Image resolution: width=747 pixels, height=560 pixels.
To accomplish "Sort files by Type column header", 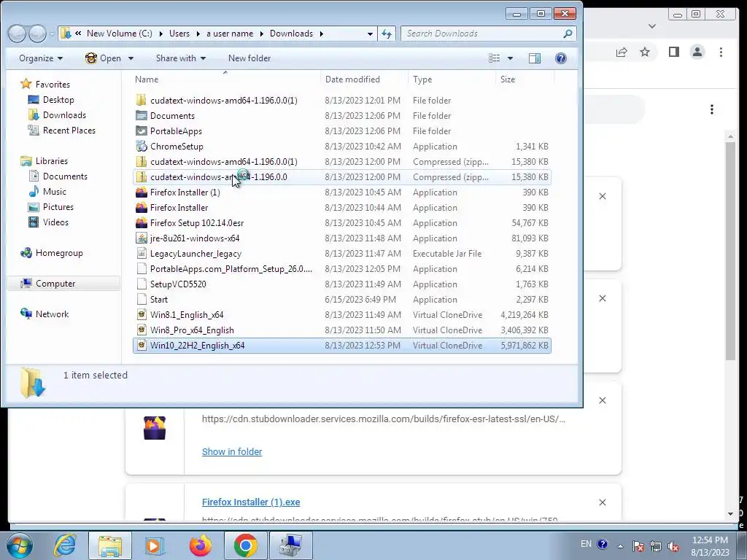I will pos(452,79).
